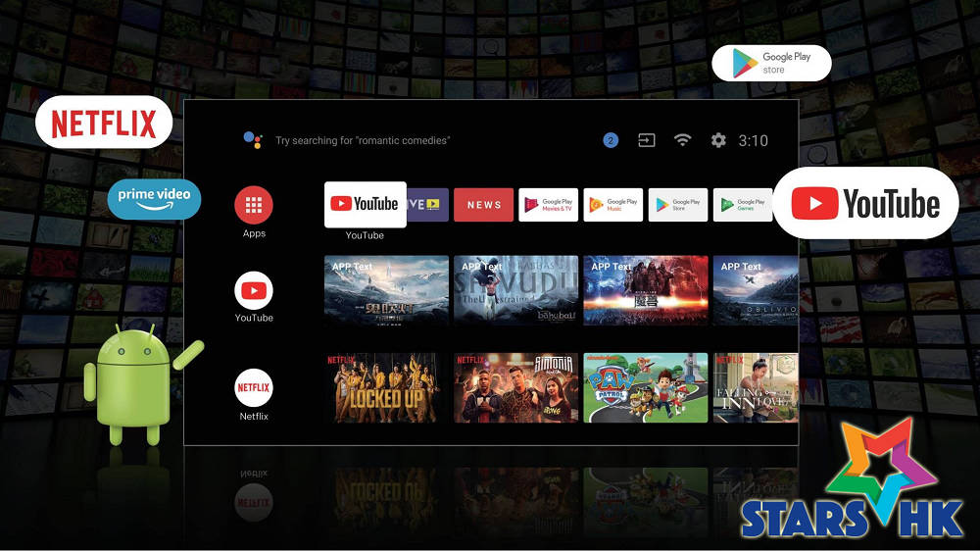Open the Inputs source icon
980x551 pixels.
[646, 140]
